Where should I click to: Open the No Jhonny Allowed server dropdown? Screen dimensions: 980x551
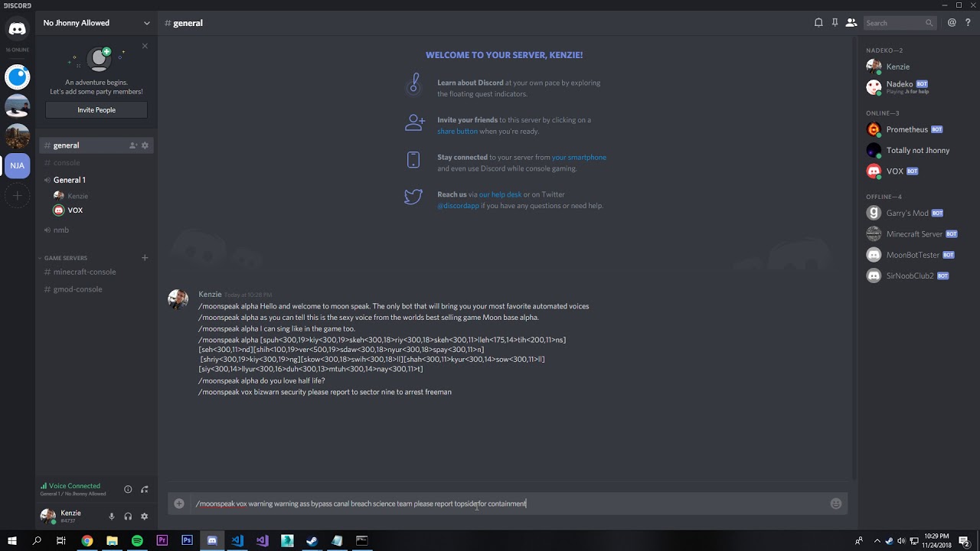[x=96, y=23]
